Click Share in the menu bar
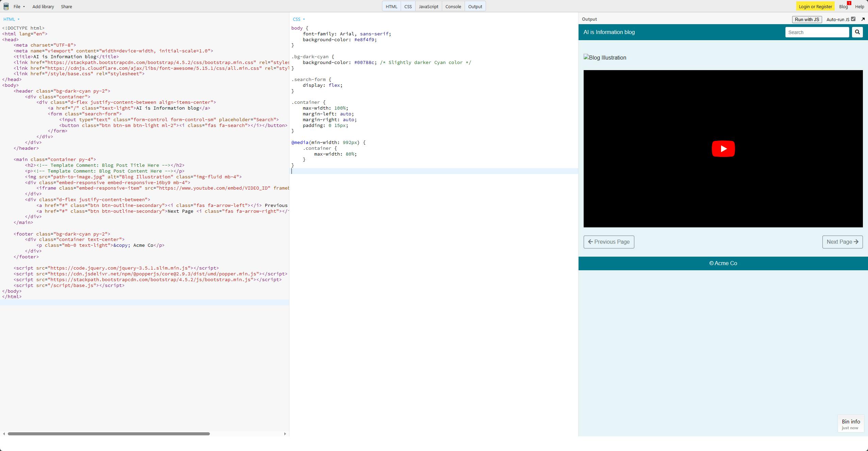868x451 pixels. click(x=66, y=6)
